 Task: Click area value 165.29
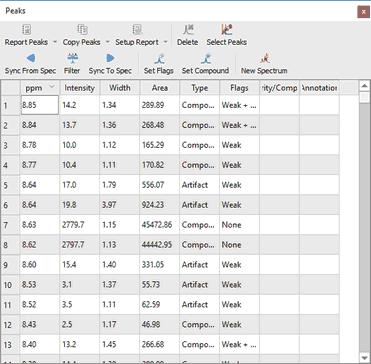click(153, 145)
